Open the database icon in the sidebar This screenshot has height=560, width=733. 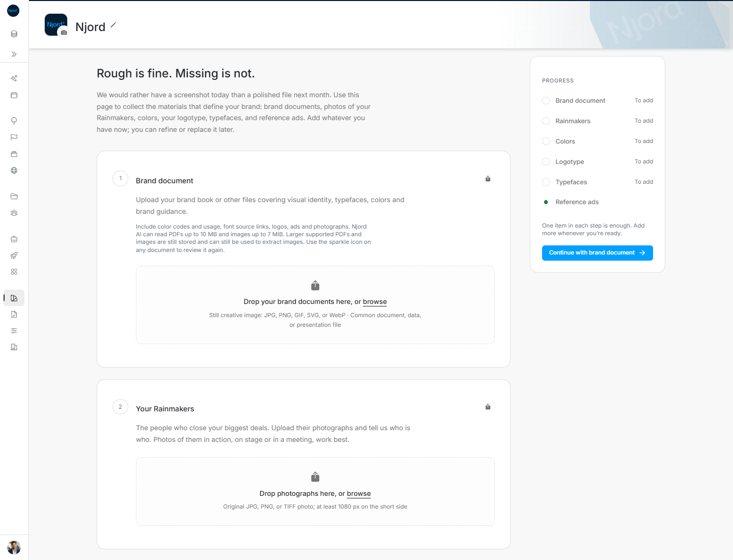click(x=14, y=34)
